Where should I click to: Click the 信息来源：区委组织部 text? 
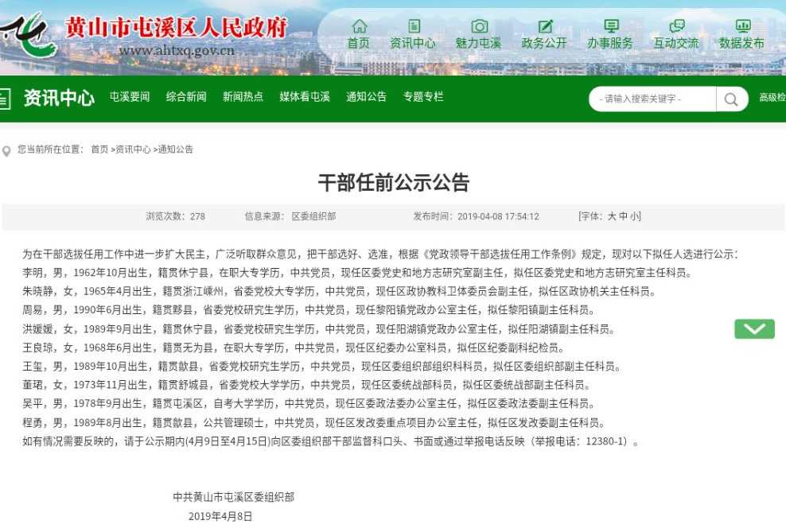click(290, 216)
